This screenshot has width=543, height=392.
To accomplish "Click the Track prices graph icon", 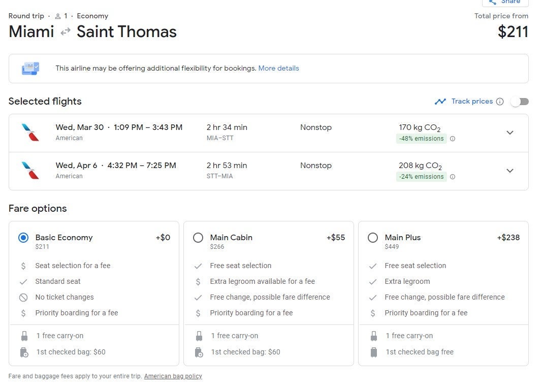I will pos(440,102).
